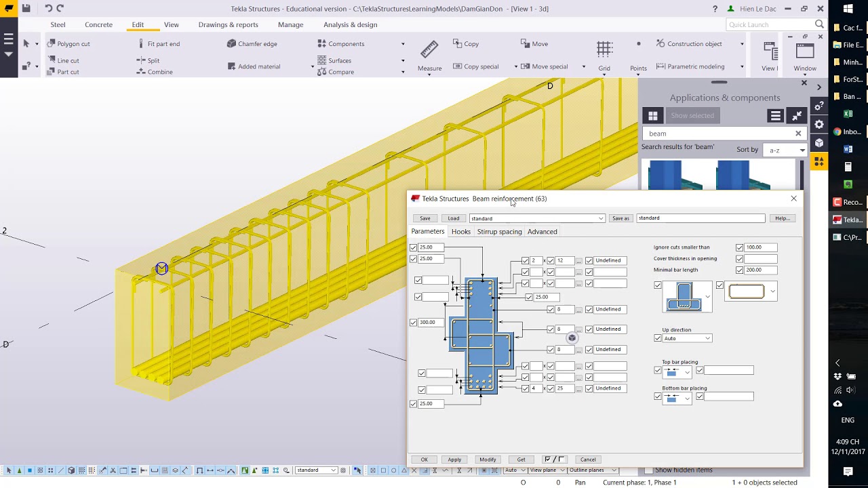Click the Help... button
868x488 pixels.
click(x=783, y=218)
